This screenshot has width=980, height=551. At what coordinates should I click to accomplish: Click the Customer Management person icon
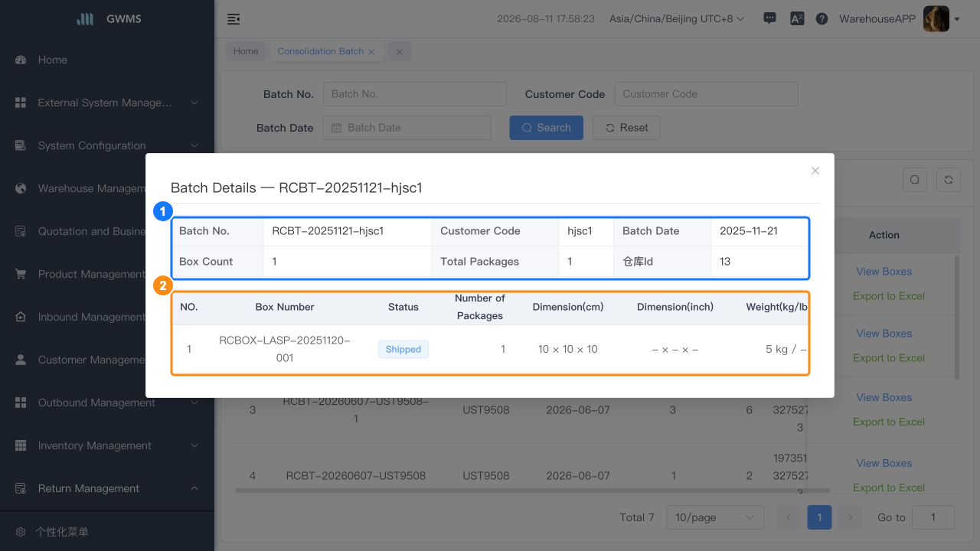(x=21, y=360)
